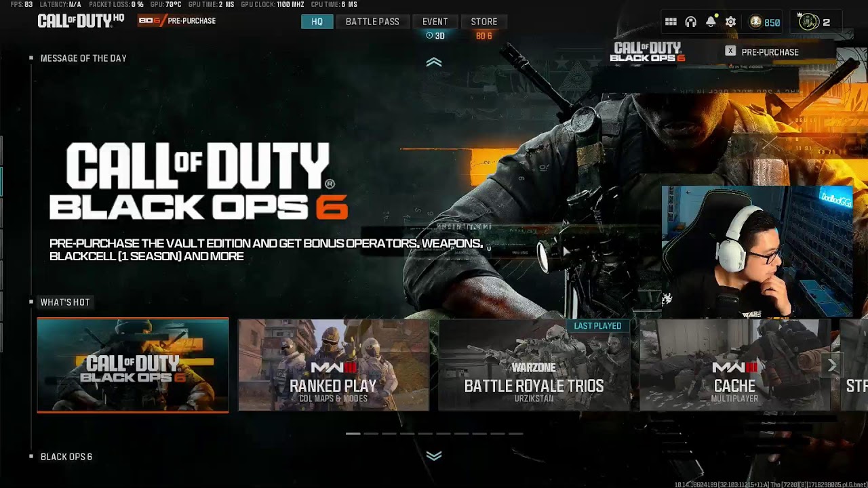This screenshot has height=488, width=868.
Task: Click the large Call of Duty Black Ops 6 banner logo
Action: (199, 181)
